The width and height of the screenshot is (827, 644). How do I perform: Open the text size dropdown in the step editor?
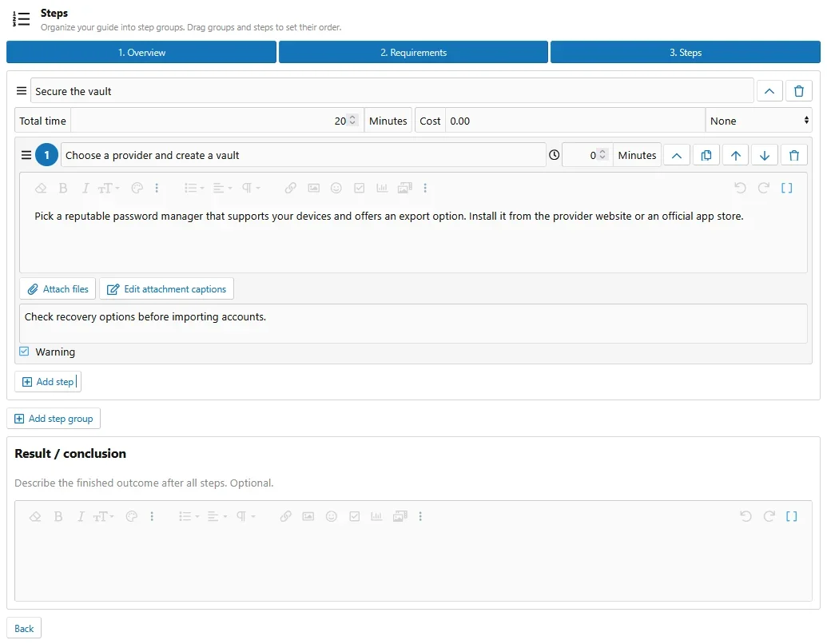point(109,189)
